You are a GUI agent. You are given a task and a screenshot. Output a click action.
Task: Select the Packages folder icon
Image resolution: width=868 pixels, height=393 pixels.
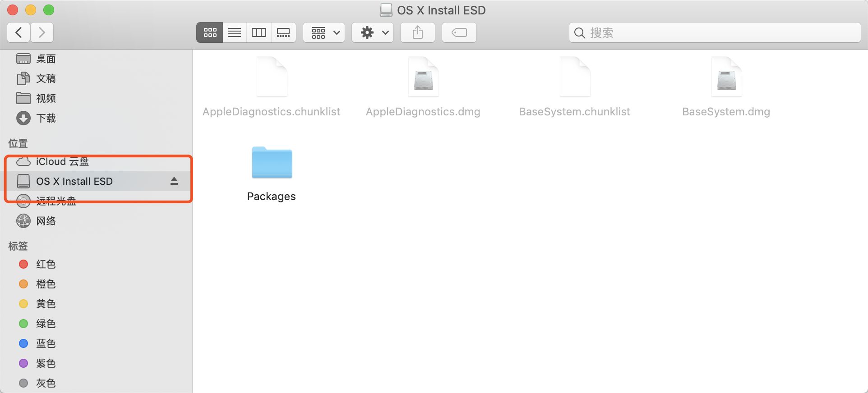272,162
